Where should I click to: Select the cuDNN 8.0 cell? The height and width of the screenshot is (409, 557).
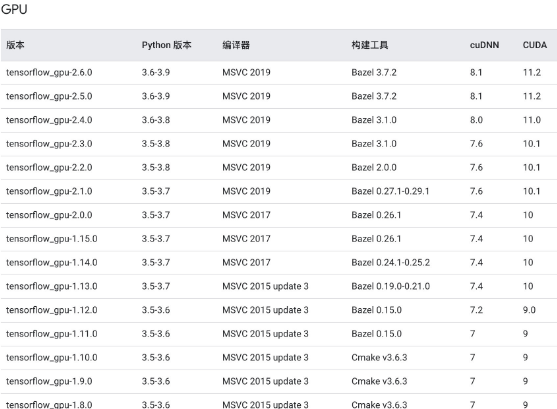coord(476,120)
